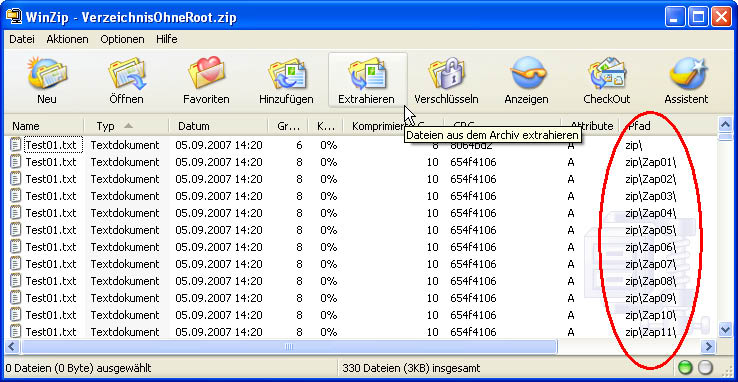Click the date cell in the zip\Zap08\ row
This screenshot has height=382, width=738.
click(x=219, y=281)
